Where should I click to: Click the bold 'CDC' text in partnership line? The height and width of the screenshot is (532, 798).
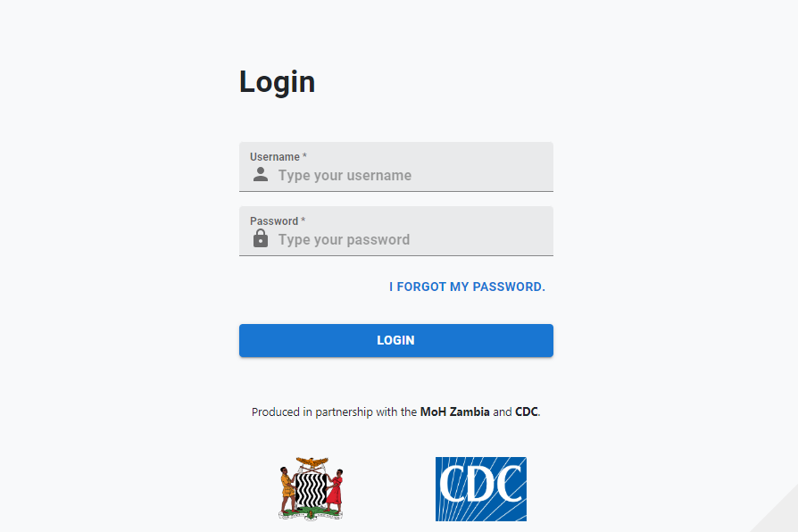pos(527,411)
